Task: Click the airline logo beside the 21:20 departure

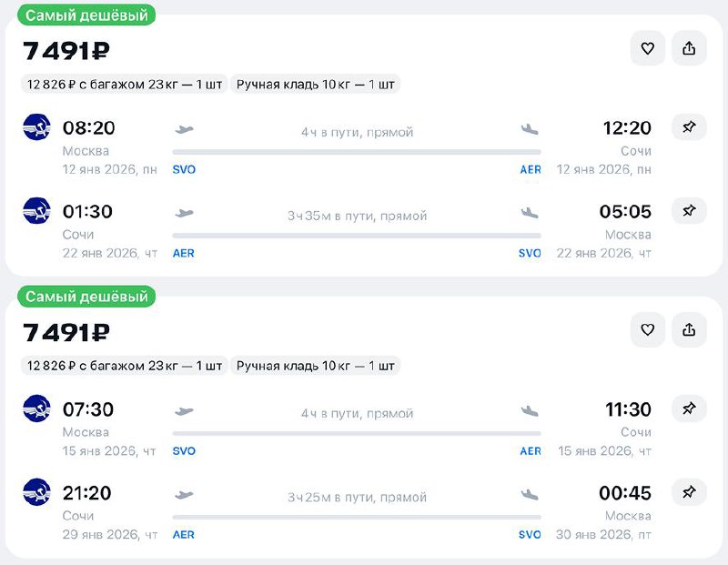Action: [36, 492]
